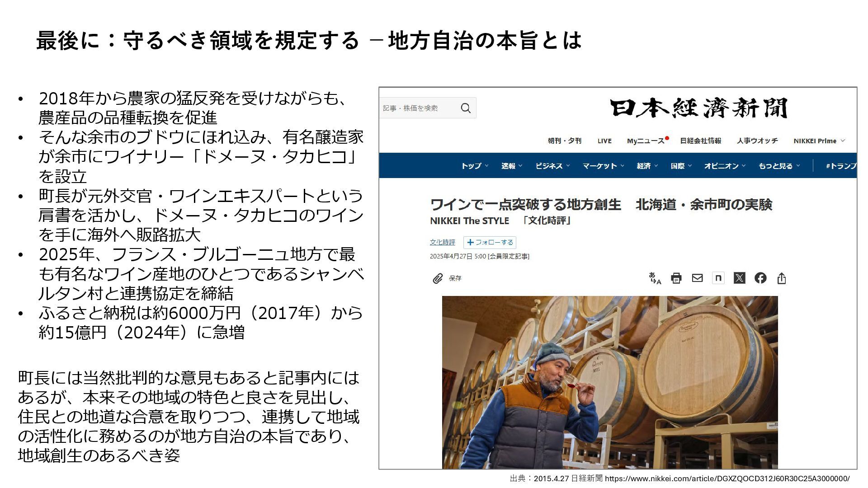The width and height of the screenshot is (868, 488).
Task: Click the フォローする follow button
Action: [490, 242]
